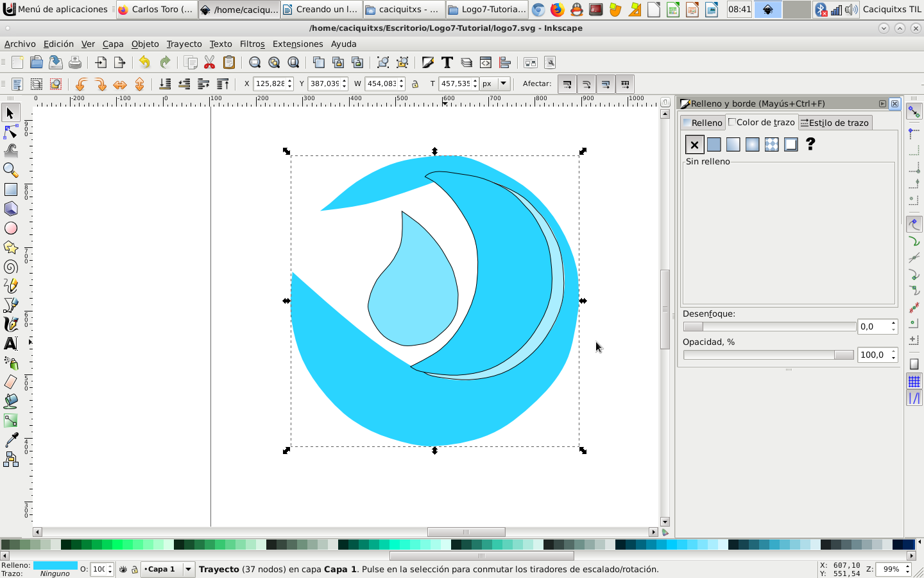The image size is (924, 578).
Task: Select the Calligraphy tool
Action: (11, 324)
